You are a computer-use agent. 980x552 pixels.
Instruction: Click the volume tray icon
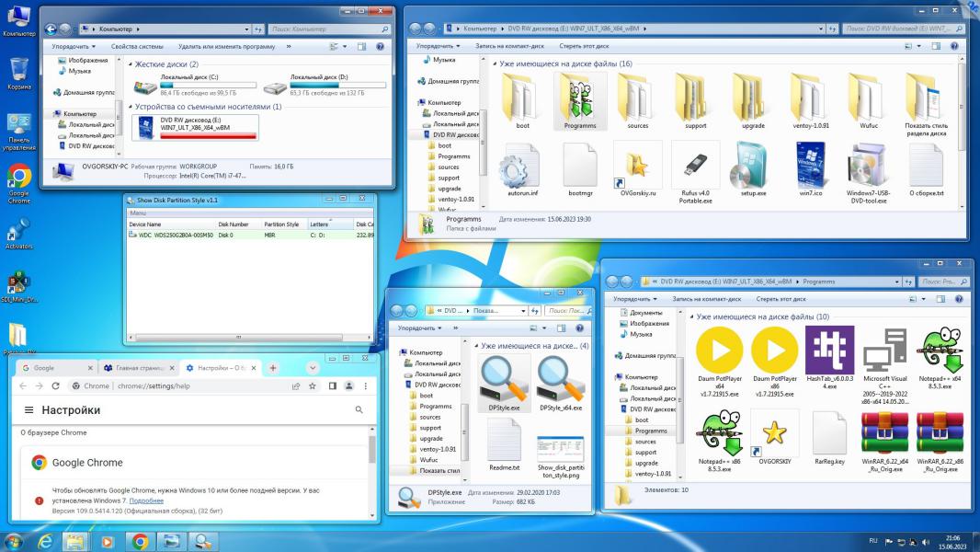coord(925,542)
